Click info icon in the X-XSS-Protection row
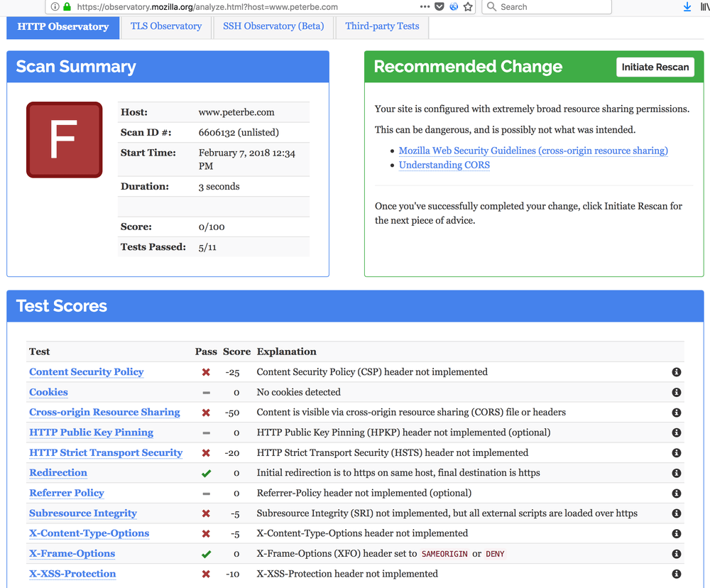Screen dimensions: 710x588 click(677, 574)
